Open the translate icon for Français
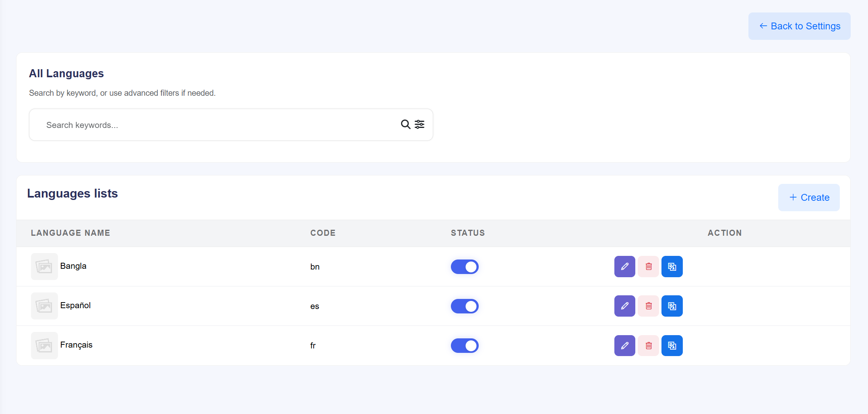The width and height of the screenshot is (868, 414). (x=672, y=345)
